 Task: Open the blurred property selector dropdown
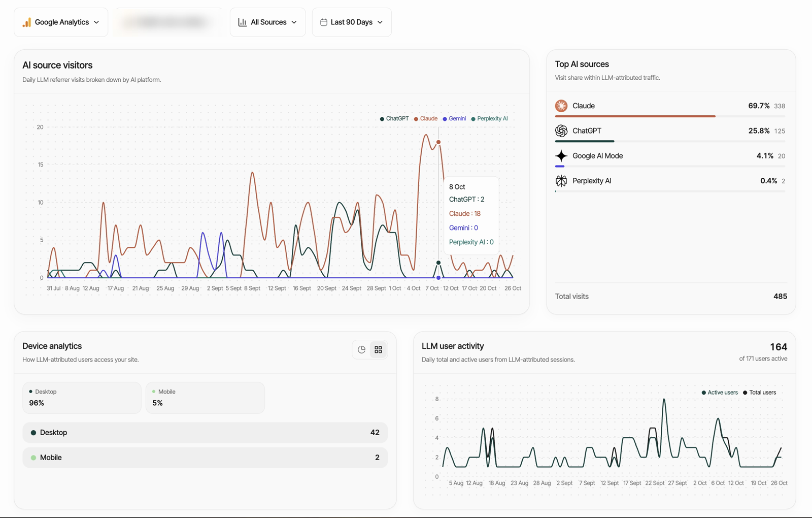[169, 22]
